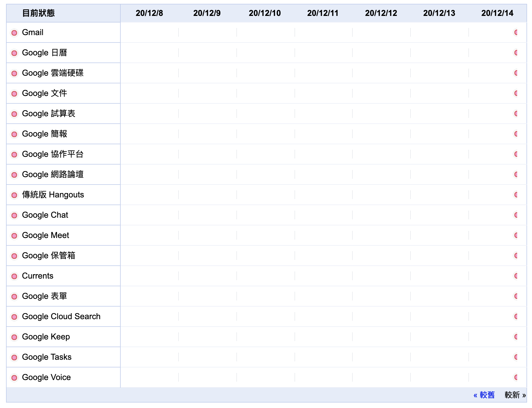
Task: Click the status icon next to Google 試算表
Action: [14, 114]
